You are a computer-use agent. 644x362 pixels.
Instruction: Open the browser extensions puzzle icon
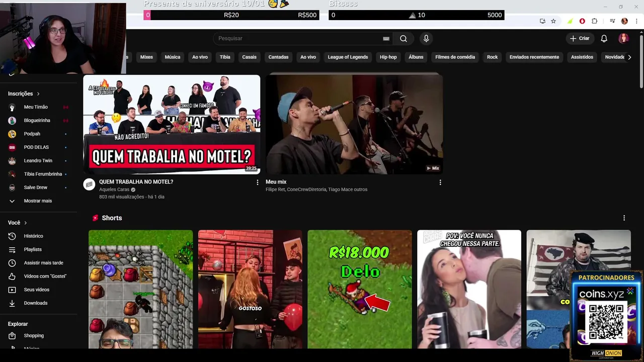point(595,21)
